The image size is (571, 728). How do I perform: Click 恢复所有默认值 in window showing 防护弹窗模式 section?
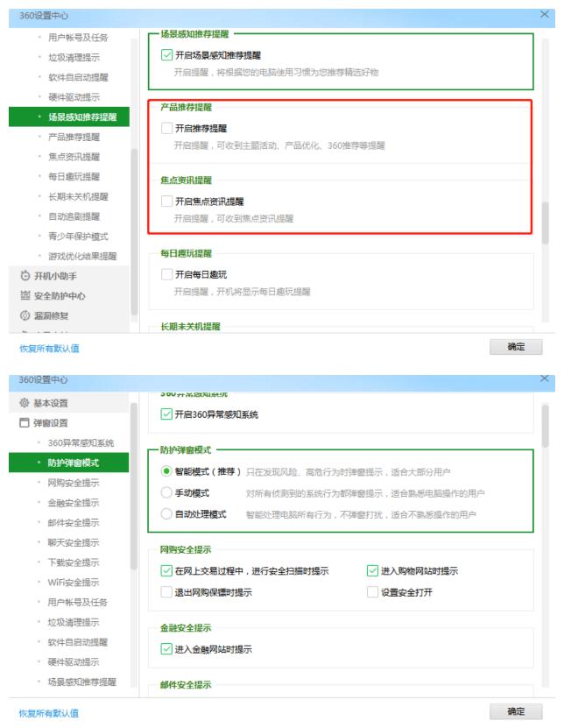click(x=49, y=713)
